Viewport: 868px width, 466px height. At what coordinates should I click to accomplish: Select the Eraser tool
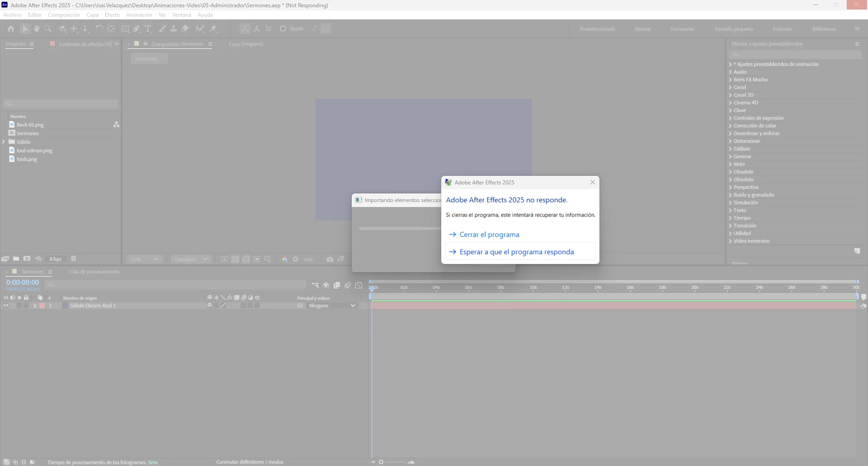coord(185,29)
